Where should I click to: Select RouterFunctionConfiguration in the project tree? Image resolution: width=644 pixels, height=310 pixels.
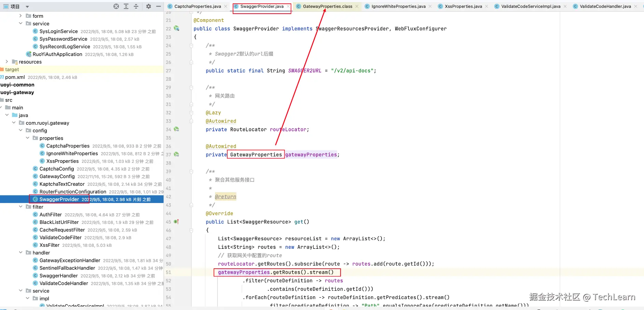click(73, 192)
